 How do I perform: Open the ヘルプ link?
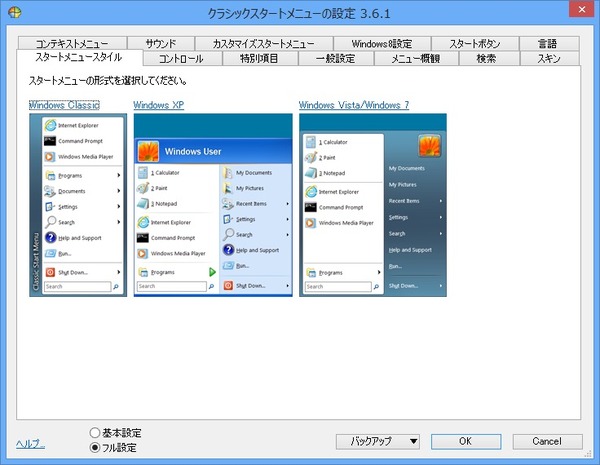coord(30,444)
